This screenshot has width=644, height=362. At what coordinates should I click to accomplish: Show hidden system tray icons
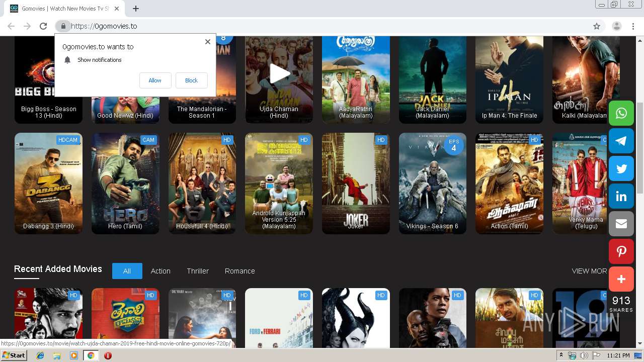click(x=561, y=355)
